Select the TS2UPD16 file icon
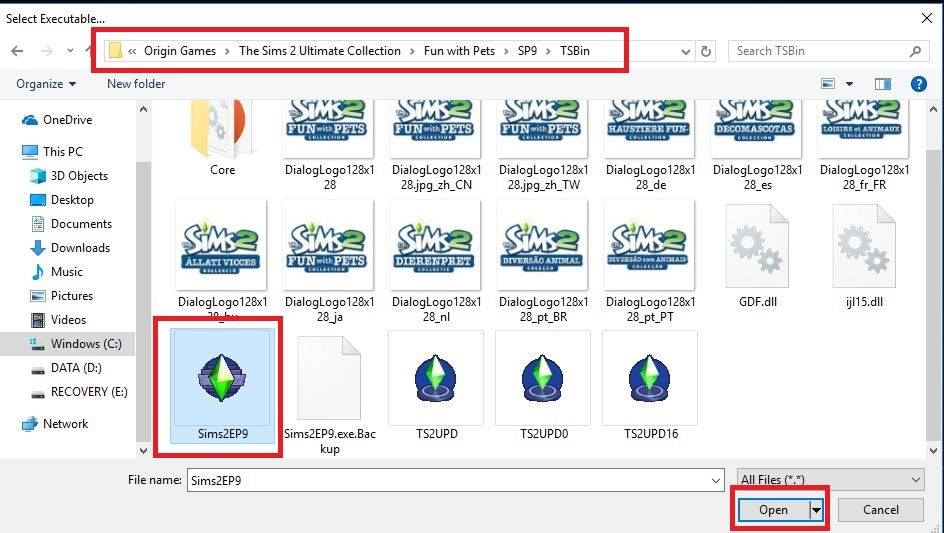This screenshot has width=944, height=533. (650, 386)
